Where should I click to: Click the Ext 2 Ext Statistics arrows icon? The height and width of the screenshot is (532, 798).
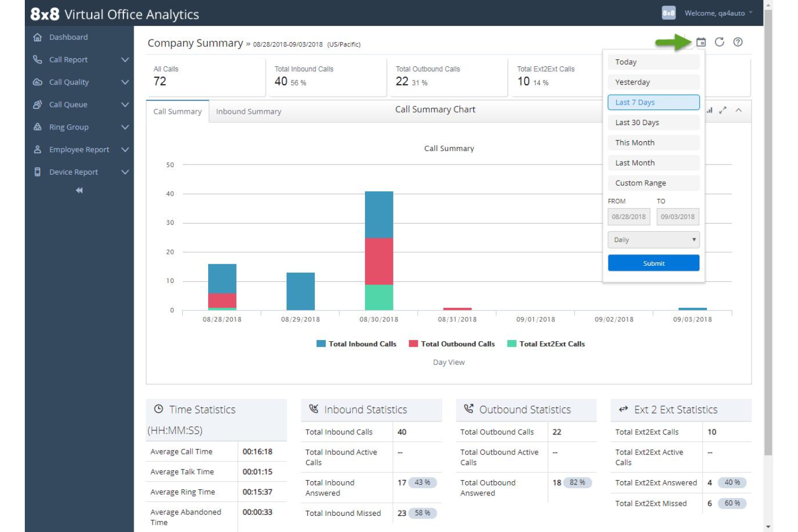623,409
